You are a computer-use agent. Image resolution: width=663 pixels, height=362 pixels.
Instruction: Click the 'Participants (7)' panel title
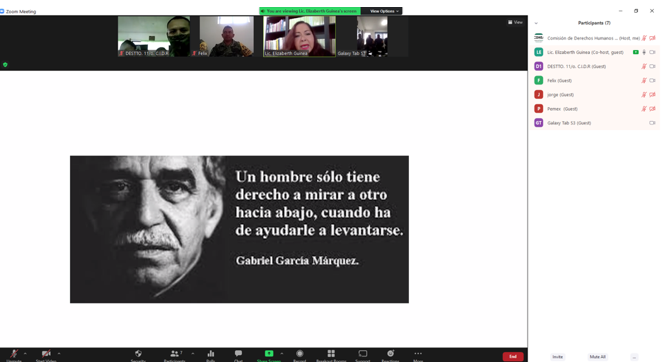(594, 23)
